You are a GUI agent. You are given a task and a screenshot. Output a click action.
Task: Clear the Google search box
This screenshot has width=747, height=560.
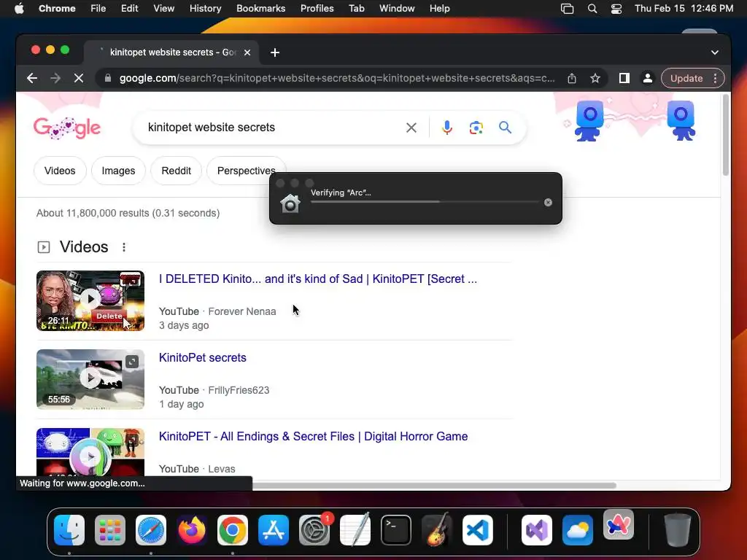411,128
